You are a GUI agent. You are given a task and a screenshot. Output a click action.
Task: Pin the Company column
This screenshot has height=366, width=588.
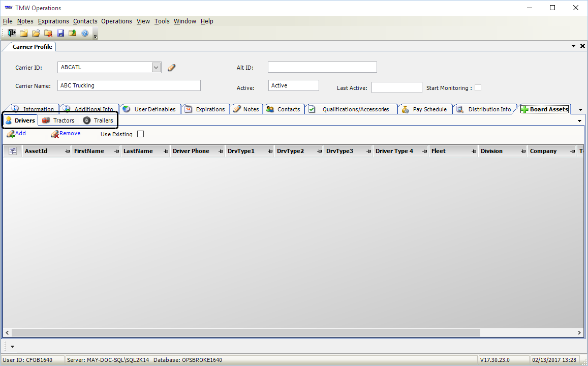point(573,151)
